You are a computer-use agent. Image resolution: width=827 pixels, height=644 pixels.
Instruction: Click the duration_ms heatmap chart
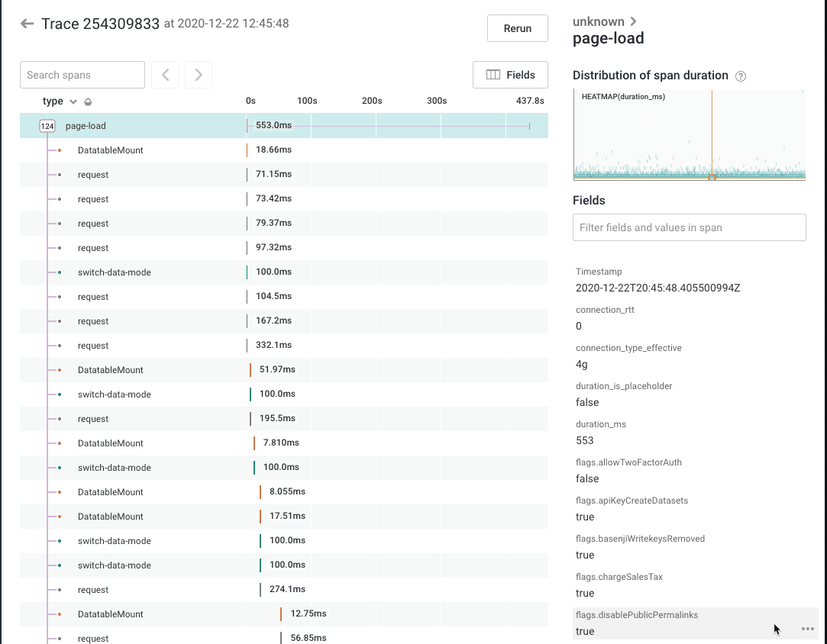pos(689,135)
